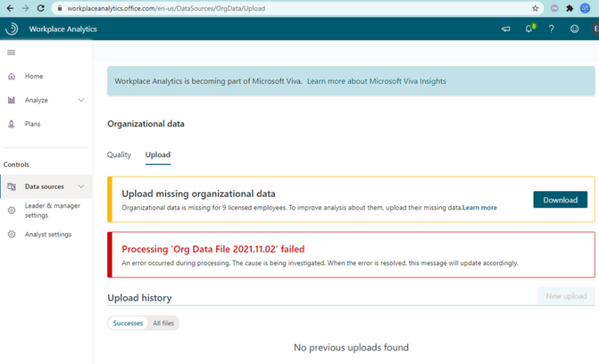Screen dimensions: 599x364
Task: Click the browser address bar URL
Action: [x=166, y=8]
